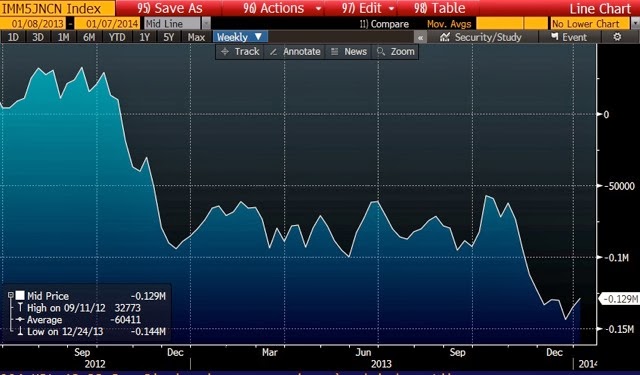Open the Mid Line type dropdown arrow
Viewport: 640px width, 375px height.
coord(206,24)
